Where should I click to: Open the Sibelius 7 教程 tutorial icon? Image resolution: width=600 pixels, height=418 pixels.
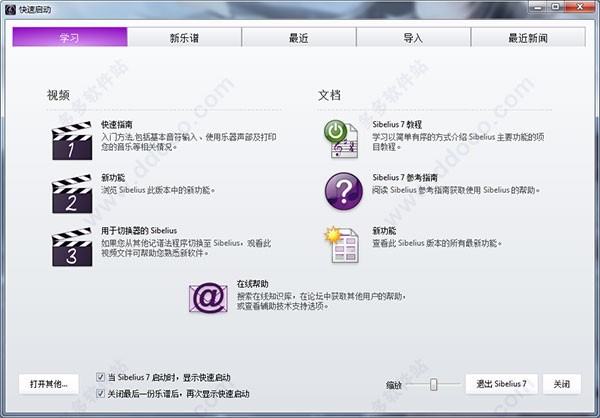341,139
